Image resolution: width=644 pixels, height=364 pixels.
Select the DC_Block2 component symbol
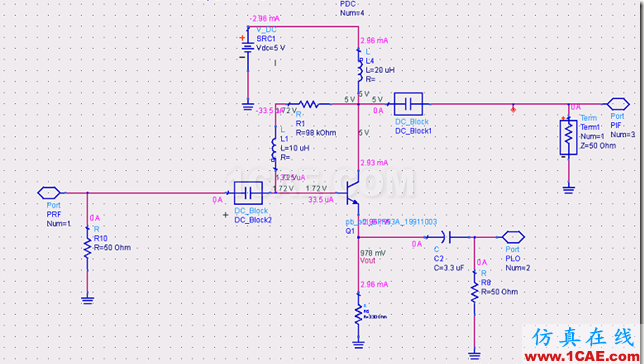[248, 193]
